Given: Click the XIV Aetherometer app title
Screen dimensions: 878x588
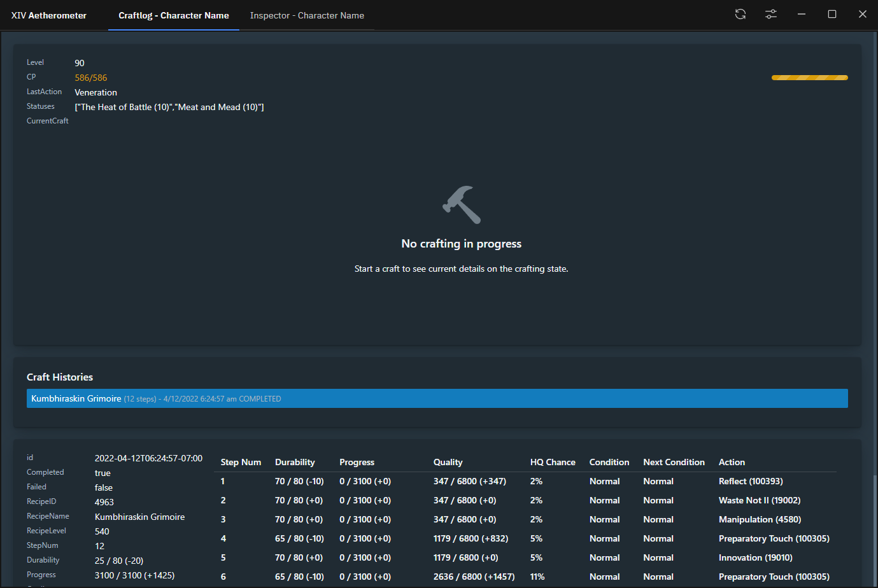Looking at the screenshot, I should click(x=48, y=15).
